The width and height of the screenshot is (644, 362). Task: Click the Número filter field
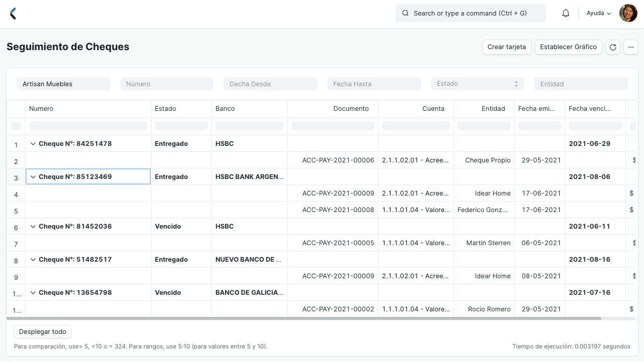(x=167, y=84)
